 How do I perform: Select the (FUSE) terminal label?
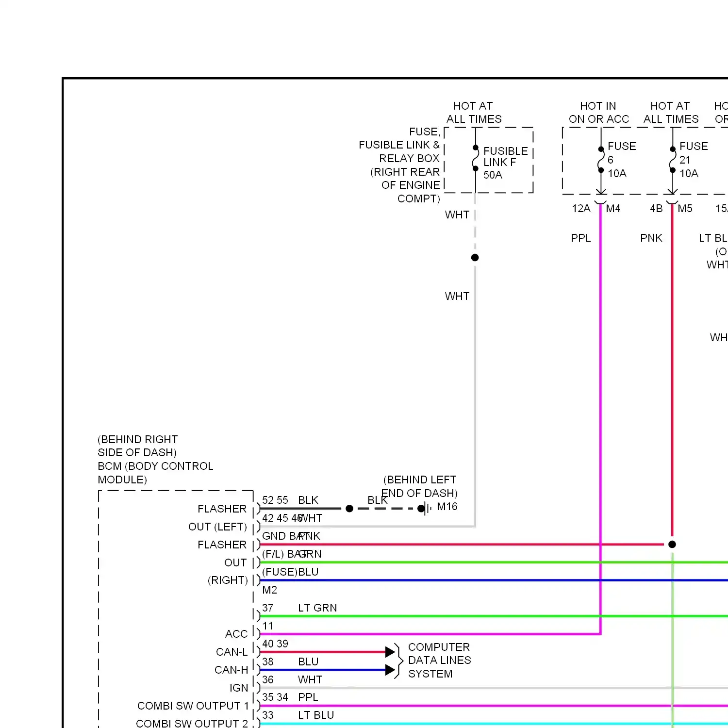[280, 572]
